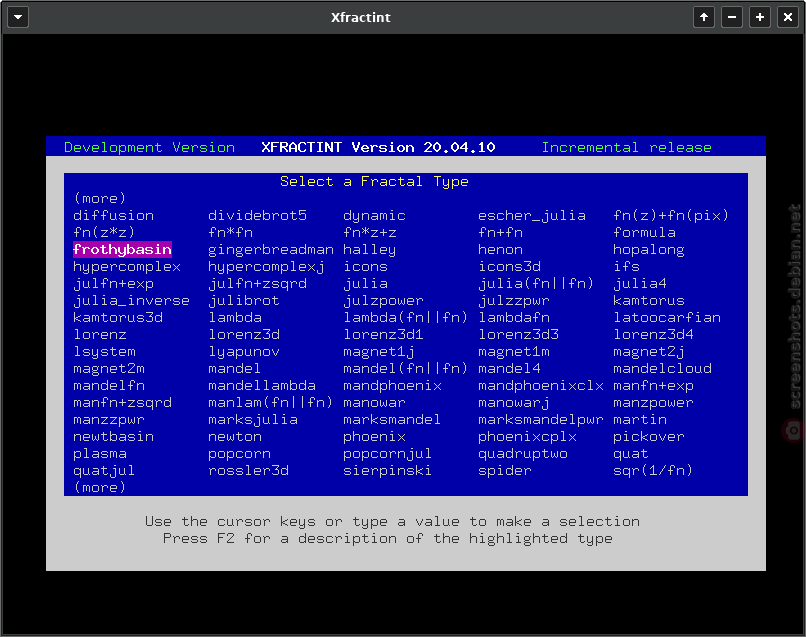Pick julia4 from the list
This screenshot has width=806, height=637.
640,283
